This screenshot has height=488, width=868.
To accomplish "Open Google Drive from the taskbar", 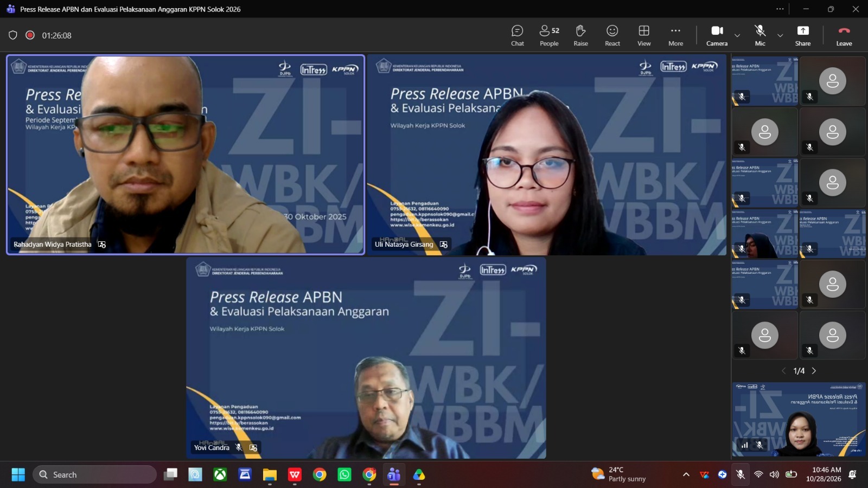I will (419, 475).
